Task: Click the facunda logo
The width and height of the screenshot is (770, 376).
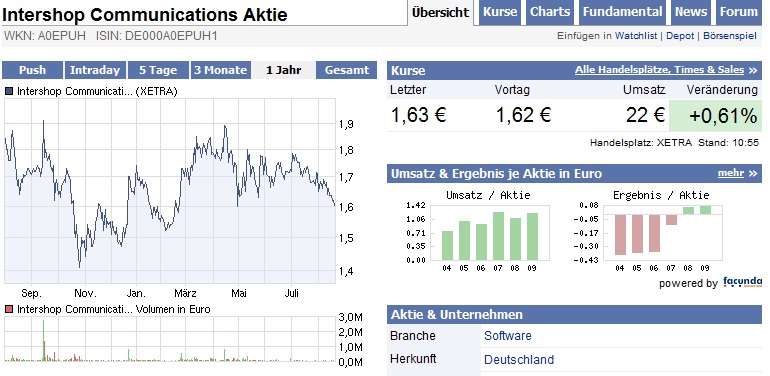Action: (x=742, y=282)
